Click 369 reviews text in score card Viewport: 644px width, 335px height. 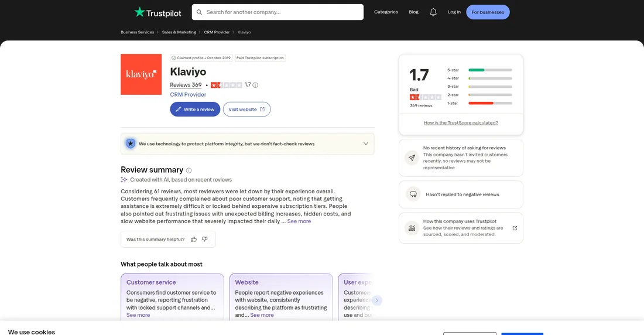421,105
